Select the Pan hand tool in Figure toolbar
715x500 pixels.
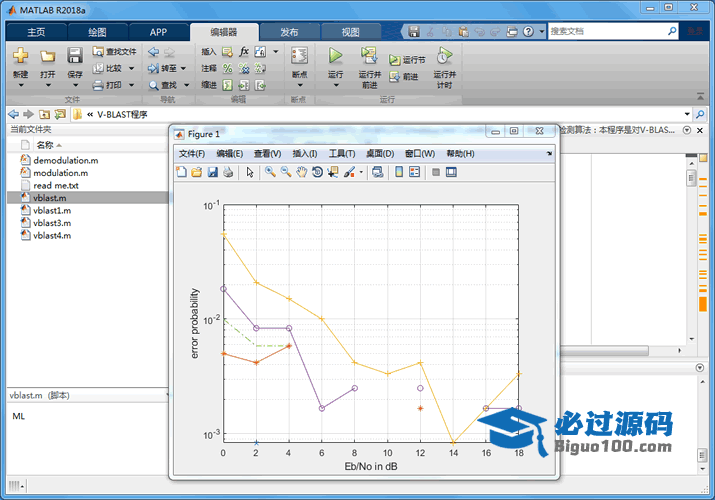coord(301,172)
